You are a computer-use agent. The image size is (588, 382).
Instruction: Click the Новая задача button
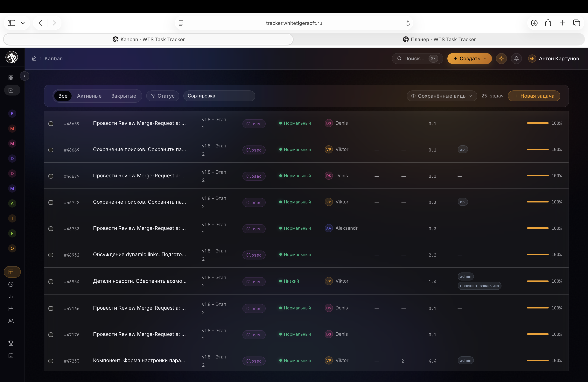point(534,96)
